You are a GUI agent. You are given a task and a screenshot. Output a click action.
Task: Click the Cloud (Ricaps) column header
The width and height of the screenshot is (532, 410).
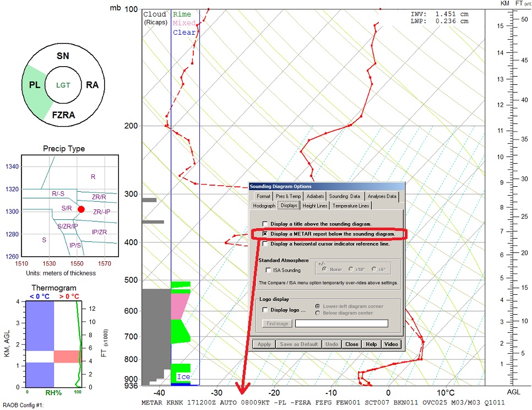(155, 18)
